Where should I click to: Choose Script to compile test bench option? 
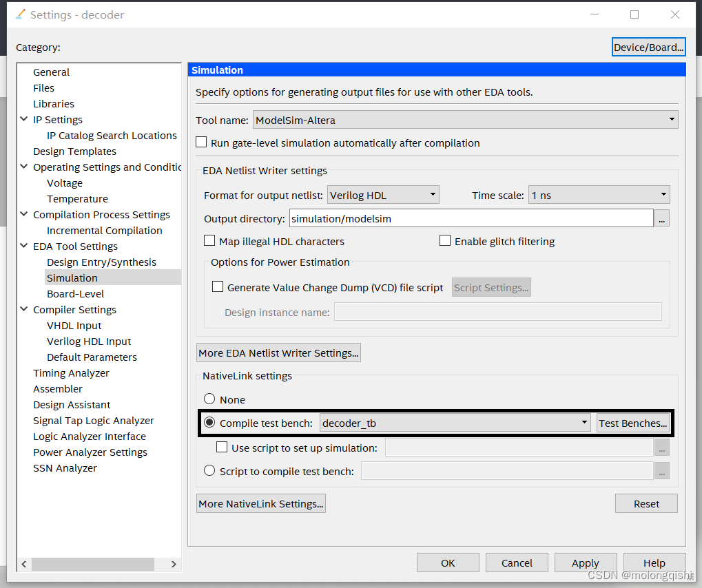pos(209,471)
